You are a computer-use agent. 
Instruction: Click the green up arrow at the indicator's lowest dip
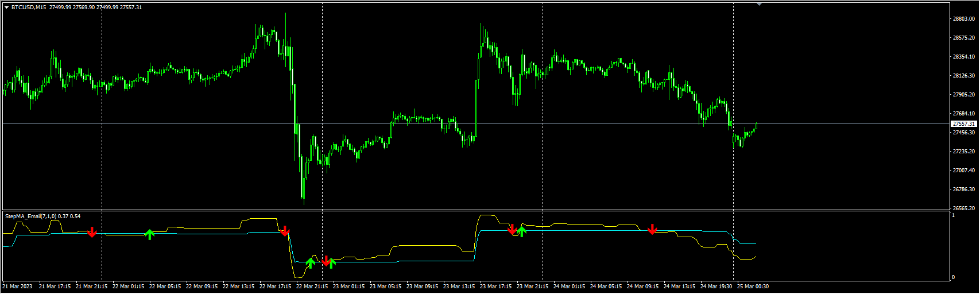tap(311, 263)
